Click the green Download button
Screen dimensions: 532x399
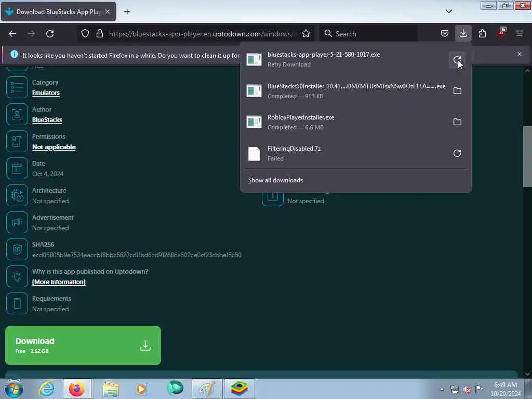(83, 345)
